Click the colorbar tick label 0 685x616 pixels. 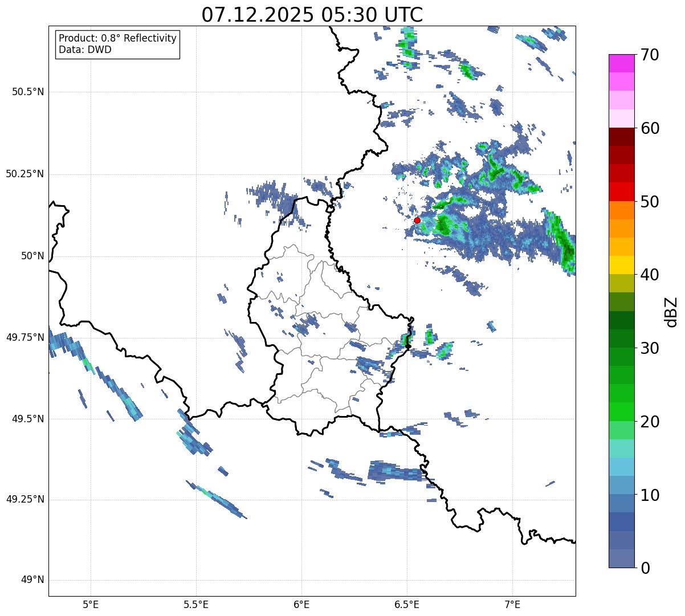coord(645,568)
